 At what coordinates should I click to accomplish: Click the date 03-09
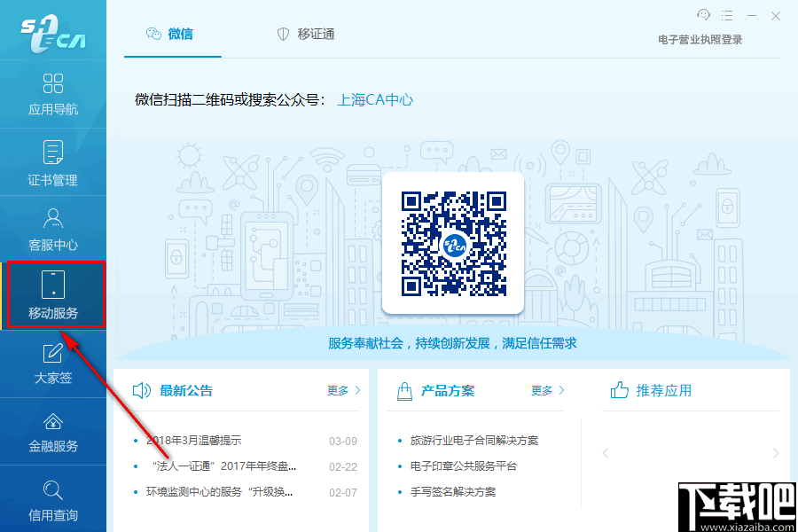[x=343, y=441]
